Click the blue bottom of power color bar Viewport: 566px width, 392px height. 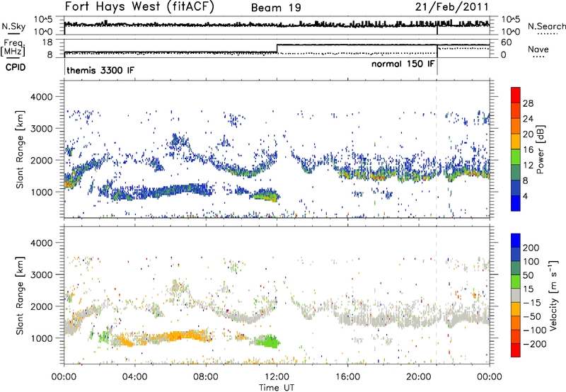[516, 204]
